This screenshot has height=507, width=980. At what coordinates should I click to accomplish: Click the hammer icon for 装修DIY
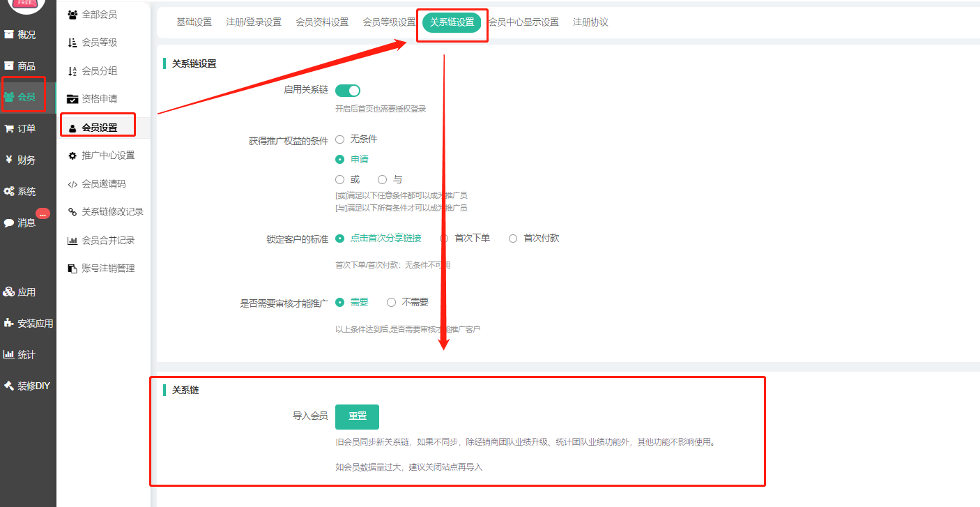coord(9,386)
